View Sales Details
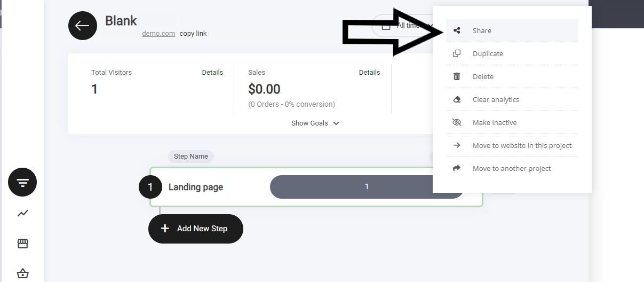The width and height of the screenshot is (644, 282). [369, 73]
